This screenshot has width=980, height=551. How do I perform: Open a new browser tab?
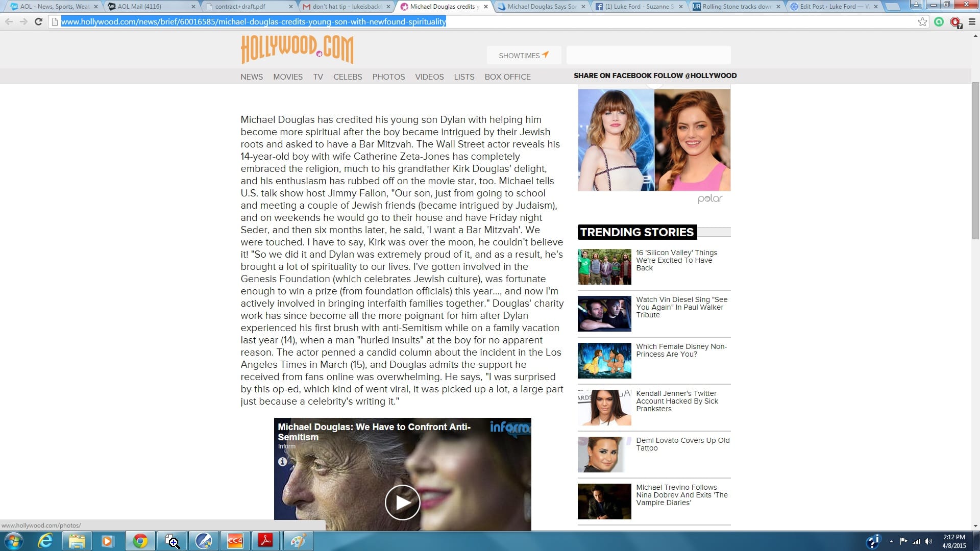coord(892,7)
